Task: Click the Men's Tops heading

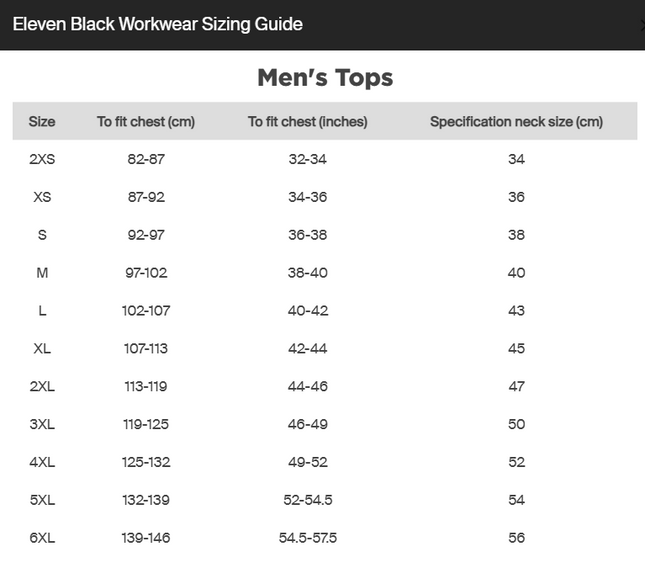Action: coord(325,77)
